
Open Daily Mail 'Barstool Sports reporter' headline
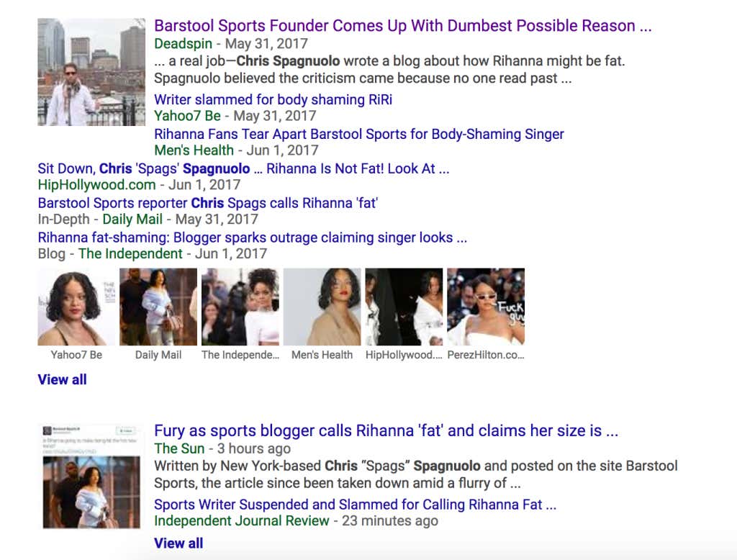(208, 203)
